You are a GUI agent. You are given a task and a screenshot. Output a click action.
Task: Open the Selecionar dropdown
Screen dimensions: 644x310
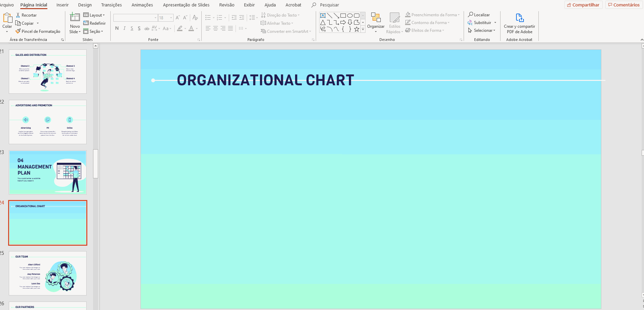pos(482,30)
